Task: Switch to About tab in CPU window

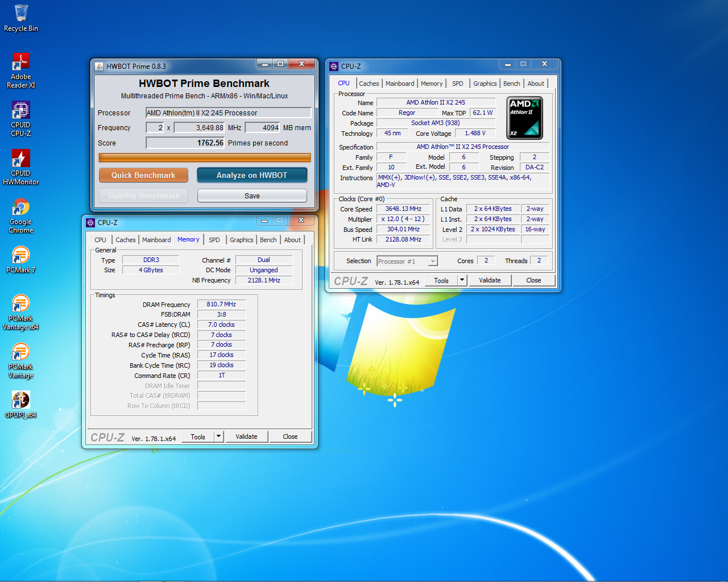Action: (x=536, y=84)
